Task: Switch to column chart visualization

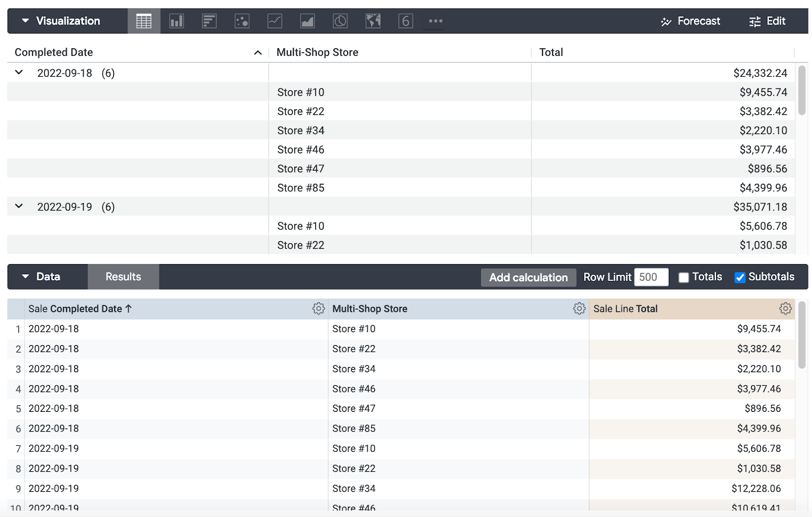Action: [x=176, y=21]
